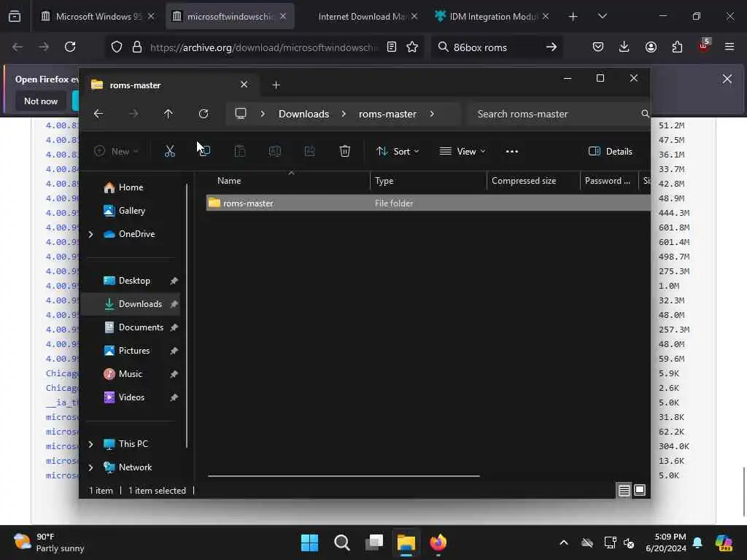This screenshot has height=560, width=747.
Task: Expand the Network tree node
Action: [x=90, y=467]
